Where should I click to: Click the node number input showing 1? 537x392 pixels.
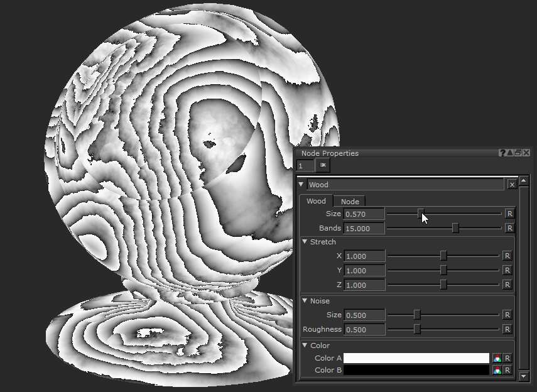click(x=305, y=165)
